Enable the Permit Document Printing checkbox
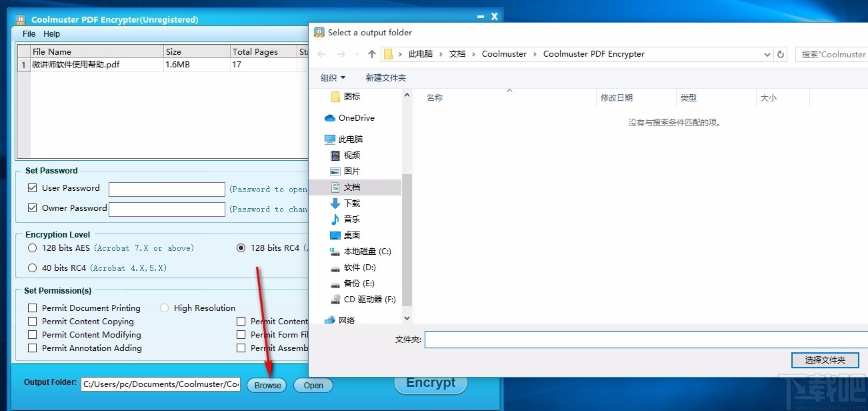 (x=31, y=308)
